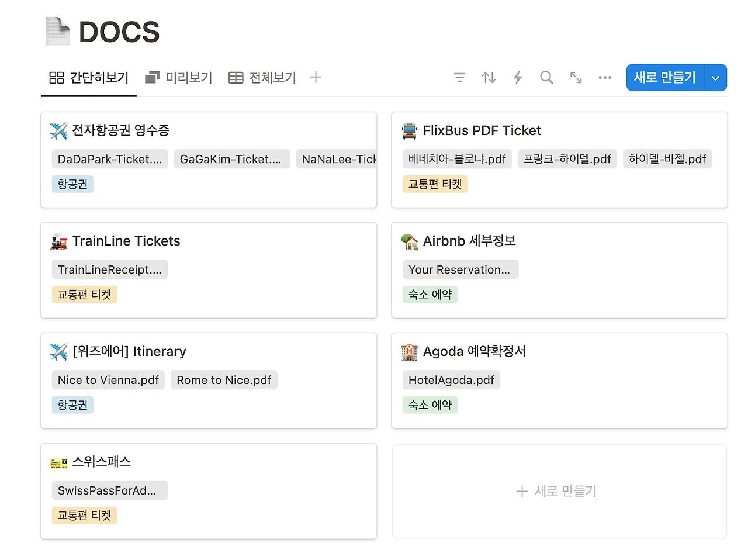Click the search magnifier icon

pyautogui.click(x=546, y=77)
